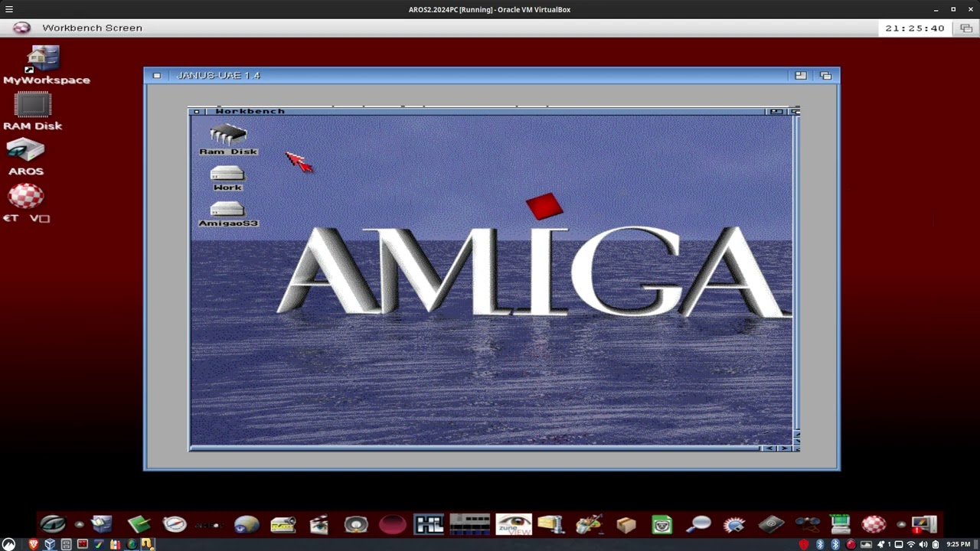Launch the binoculars find tool in dock
Image resolution: width=980 pixels, height=551 pixels.
pos(807,524)
